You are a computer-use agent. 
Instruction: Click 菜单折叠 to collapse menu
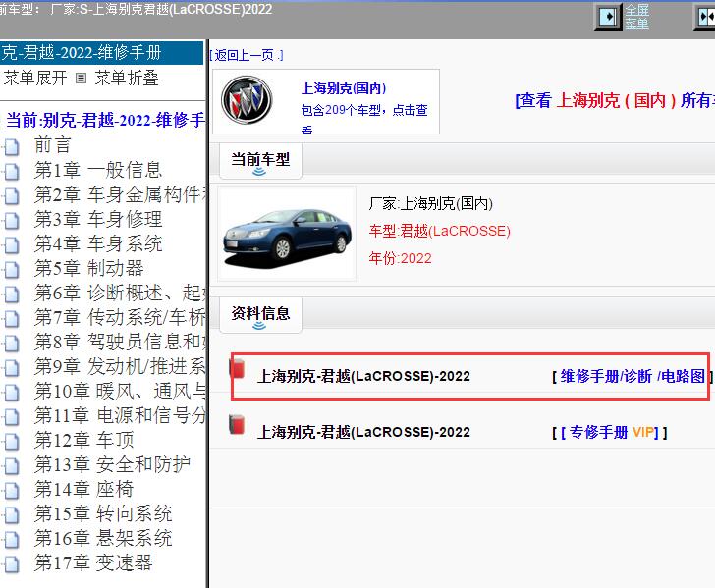(127, 79)
